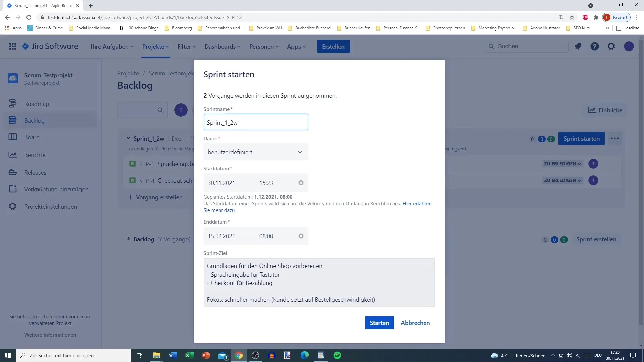Click Abbrechen in the dialog
This screenshot has width=644, height=362.
point(415,323)
